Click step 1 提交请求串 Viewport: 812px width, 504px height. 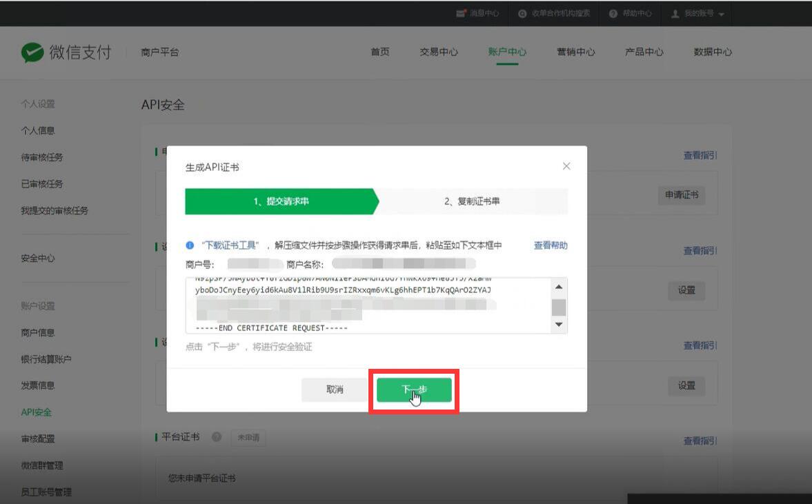(x=281, y=201)
